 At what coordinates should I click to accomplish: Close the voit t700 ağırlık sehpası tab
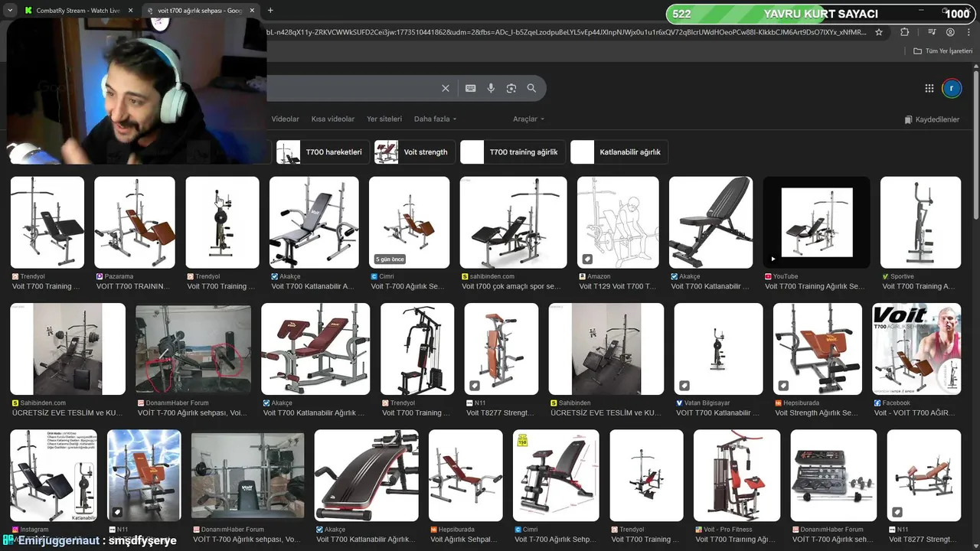[x=252, y=11]
